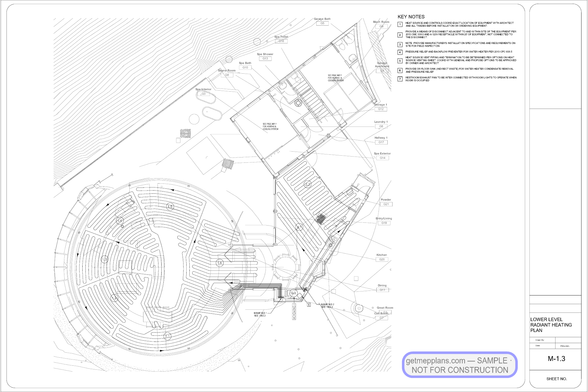Screen dimensions: 588x392
Task: Select the G19 room tag
Action: pyautogui.click(x=384, y=223)
